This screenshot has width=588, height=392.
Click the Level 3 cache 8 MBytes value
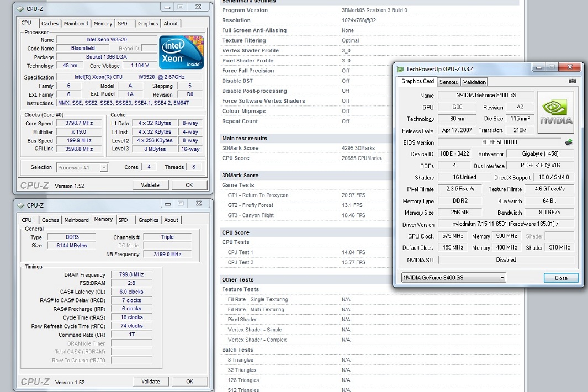(155, 149)
